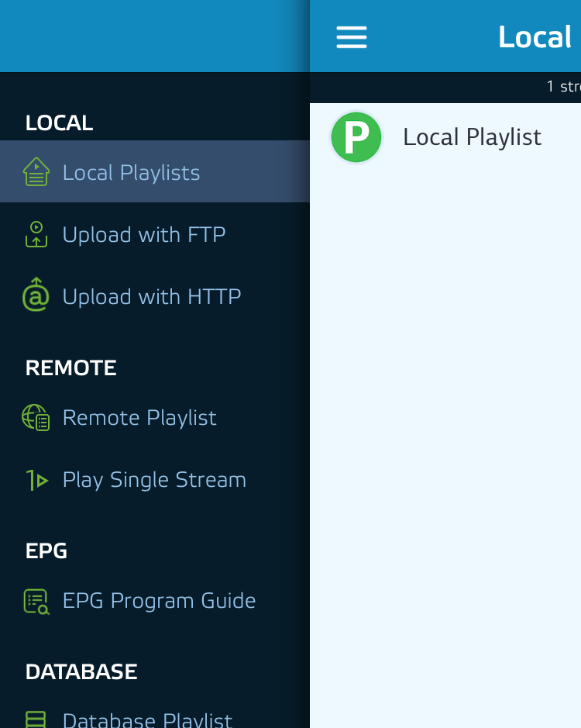Click the EPG Program Guide icon
This screenshot has height=728, width=581.
36,601
